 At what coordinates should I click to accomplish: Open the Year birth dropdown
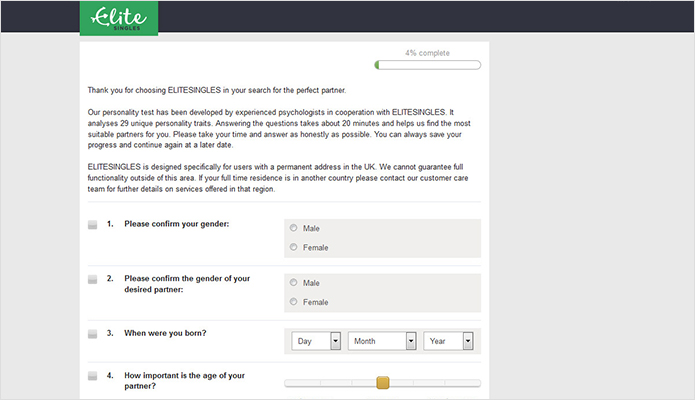448,341
